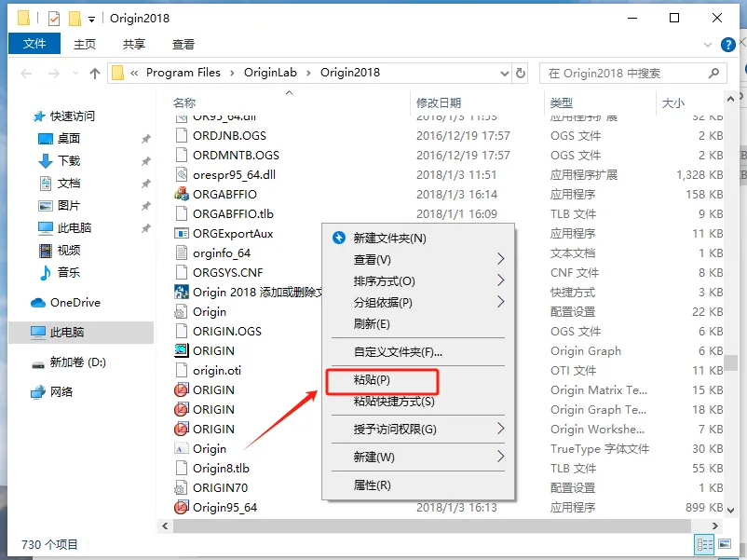Image resolution: width=747 pixels, height=560 pixels.
Task: Sort by the 类型 column header
Action: click(562, 102)
